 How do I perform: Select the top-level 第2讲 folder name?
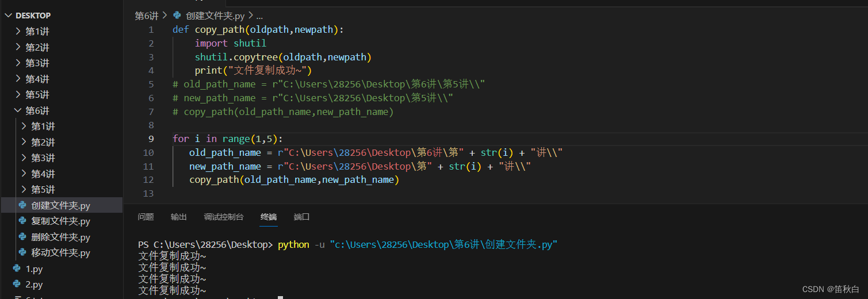[x=37, y=47]
